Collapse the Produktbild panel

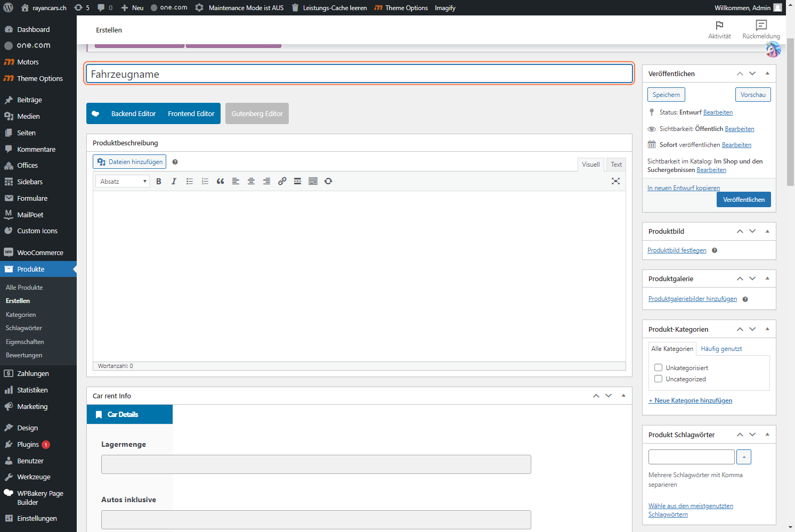click(767, 231)
